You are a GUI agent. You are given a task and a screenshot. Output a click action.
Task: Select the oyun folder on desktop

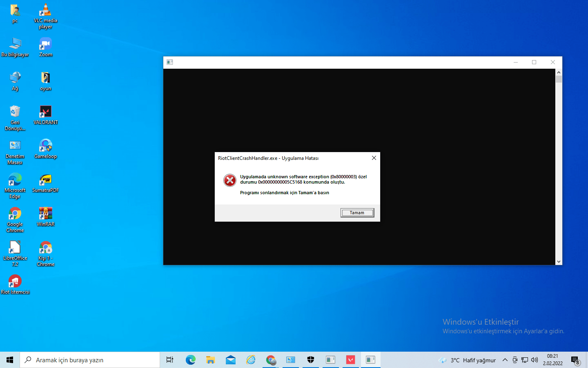point(45,81)
